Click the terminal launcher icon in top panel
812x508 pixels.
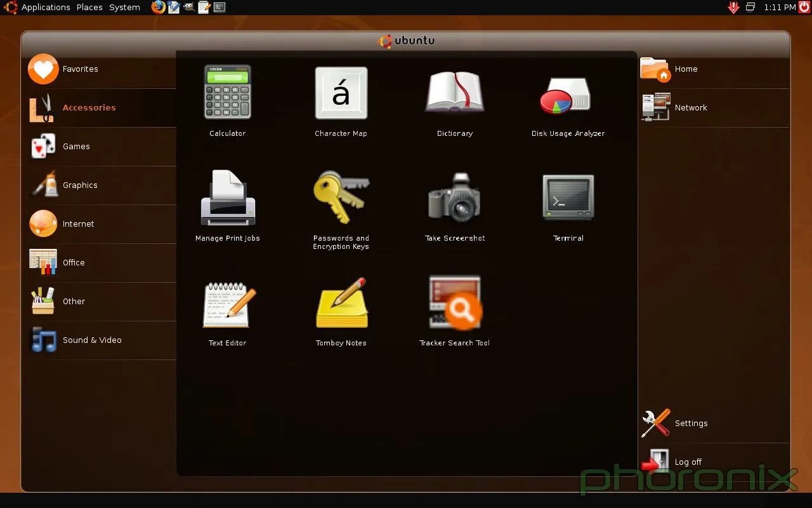219,8
